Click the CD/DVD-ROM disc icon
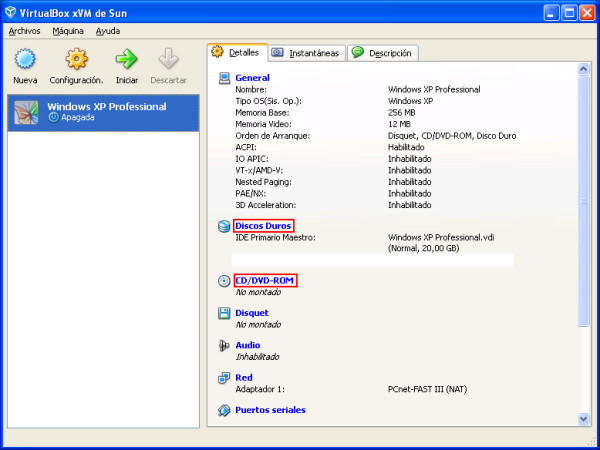Screen dimensions: 600x450 pyautogui.click(x=224, y=281)
